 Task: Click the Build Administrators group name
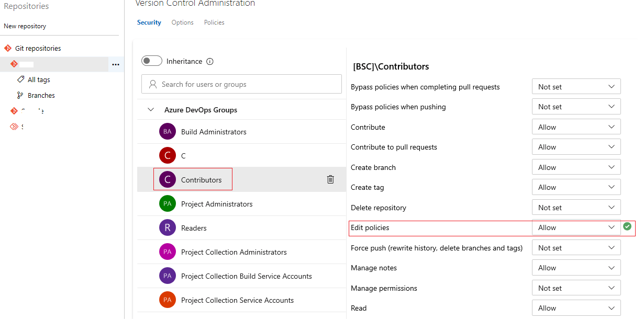pos(214,132)
